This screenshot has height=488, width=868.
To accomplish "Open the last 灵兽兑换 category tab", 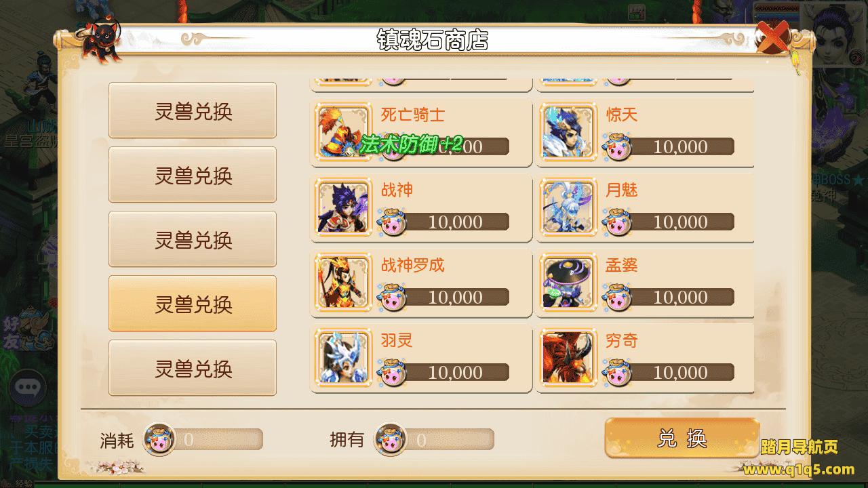I will 193,368.
